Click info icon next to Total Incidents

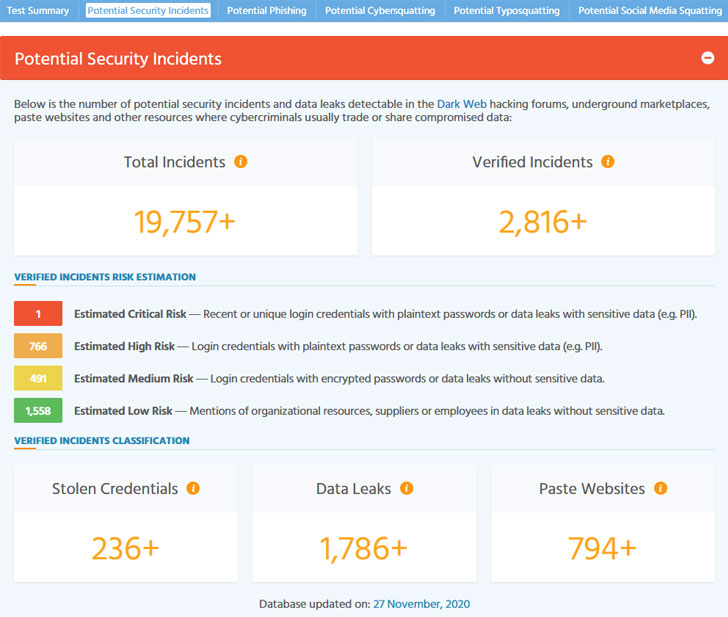coord(240,162)
